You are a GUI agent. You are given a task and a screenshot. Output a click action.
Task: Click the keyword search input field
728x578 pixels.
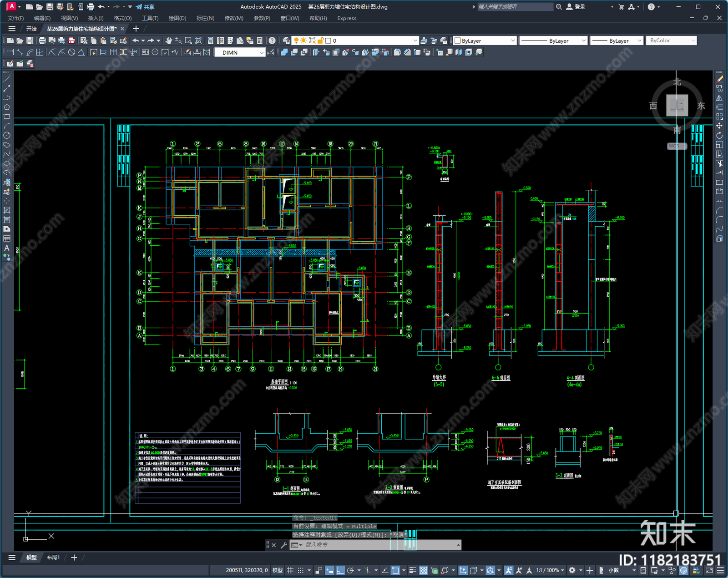pyautogui.click(x=515, y=7)
